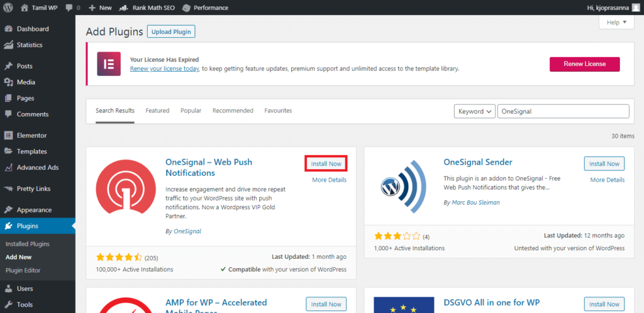Click the Elementor logo in license notice
This screenshot has height=313, width=644.
click(x=109, y=64)
